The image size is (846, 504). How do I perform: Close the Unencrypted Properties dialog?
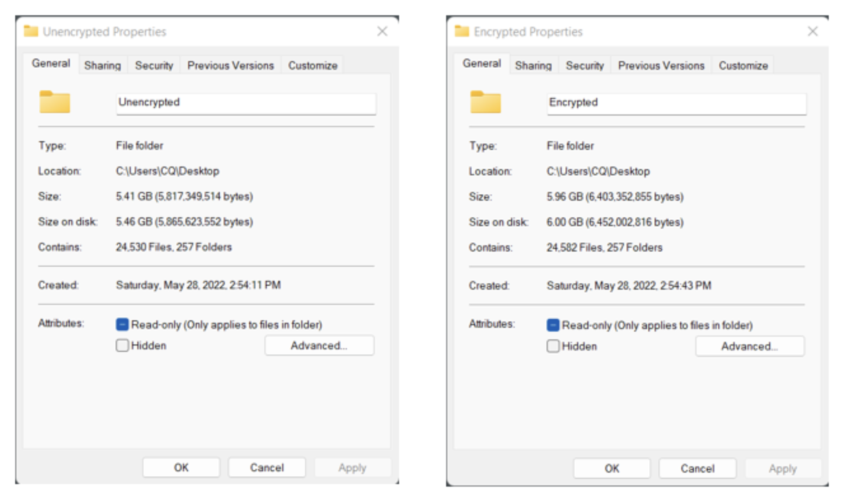(x=382, y=31)
